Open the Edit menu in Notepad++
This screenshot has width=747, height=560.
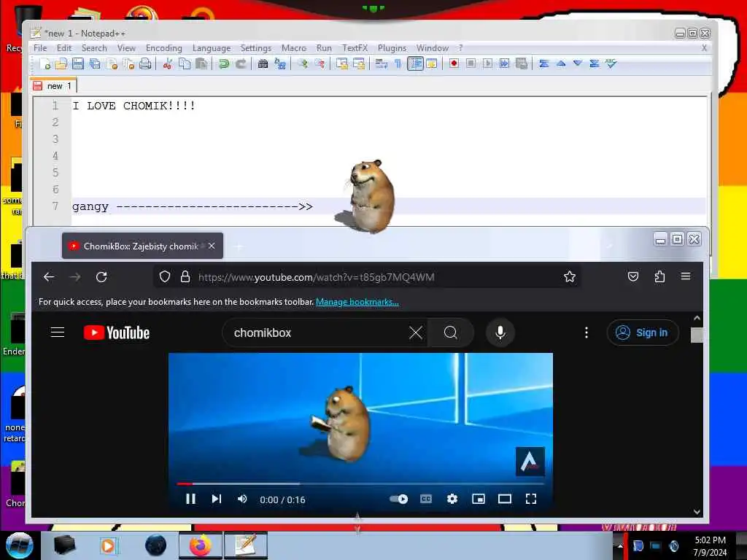coord(64,48)
